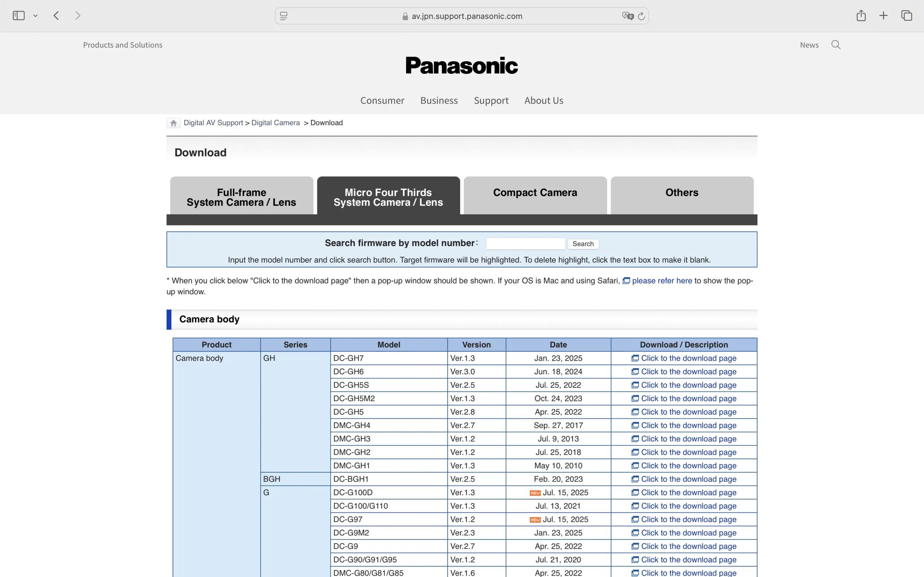Follow the 'please refer here' link
The width and height of the screenshot is (924, 577).
(662, 281)
